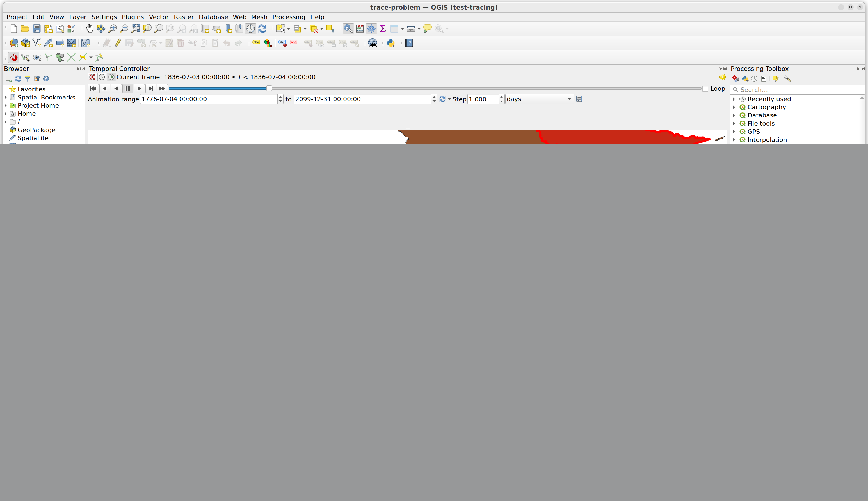Open the Statistical Summary panel
The width and height of the screenshot is (868, 501).
tap(383, 29)
